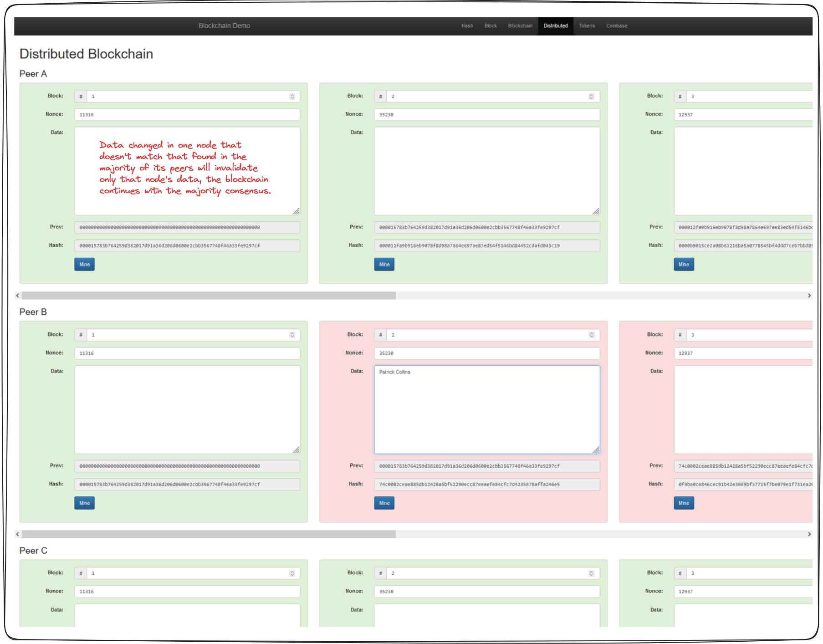Image resolution: width=823 pixels, height=644 pixels.
Task: Click Peer A horizontal scrollbar thumb
Action: click(209, 296)
